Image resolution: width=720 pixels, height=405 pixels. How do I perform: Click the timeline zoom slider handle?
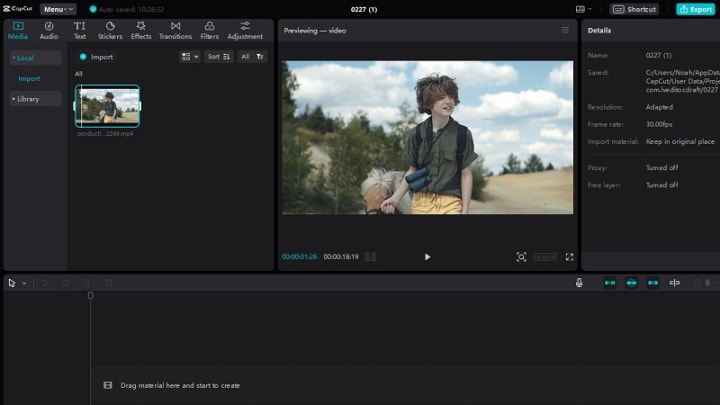tap(708, 283)
